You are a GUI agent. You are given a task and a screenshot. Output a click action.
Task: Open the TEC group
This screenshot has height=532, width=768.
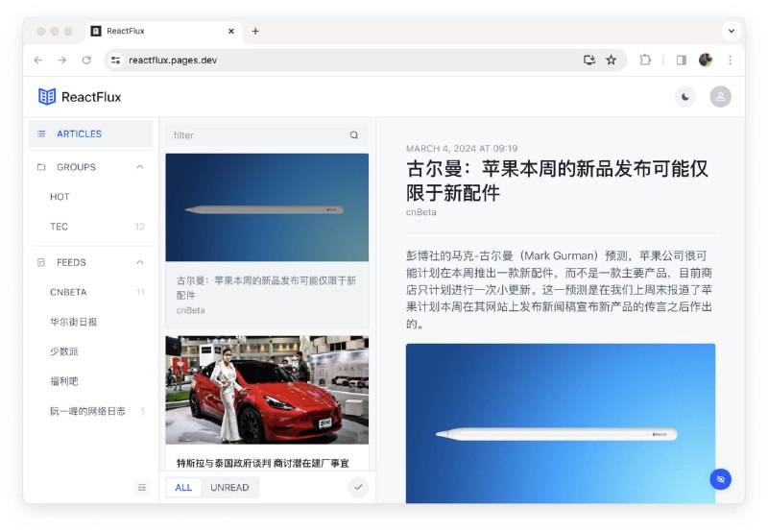pos(60,227)
